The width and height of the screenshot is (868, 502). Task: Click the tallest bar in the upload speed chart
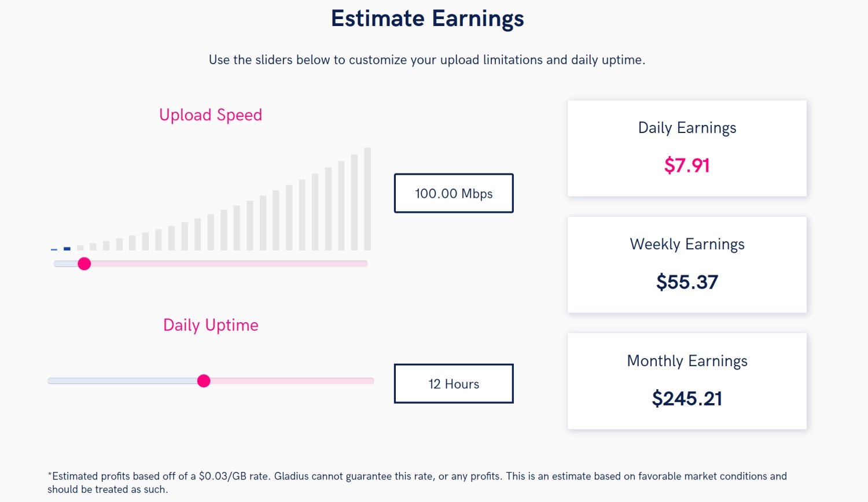point(367,199)
